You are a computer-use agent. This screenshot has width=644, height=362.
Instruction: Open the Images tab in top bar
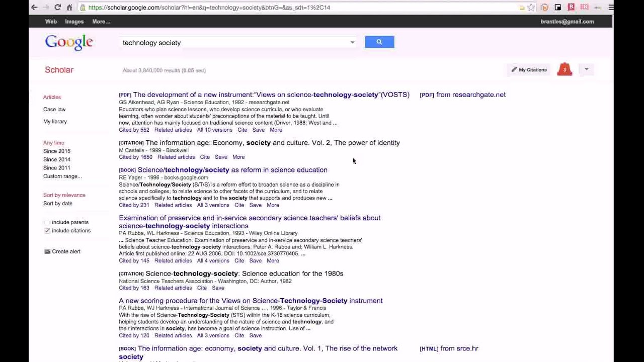[x=74, y=22]
